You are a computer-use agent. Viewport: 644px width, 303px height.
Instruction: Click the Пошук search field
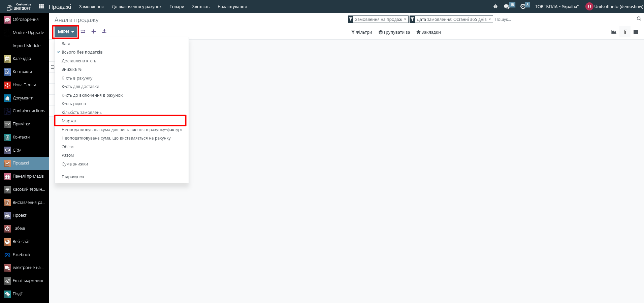pyautogui.click(x=562, y=20)
